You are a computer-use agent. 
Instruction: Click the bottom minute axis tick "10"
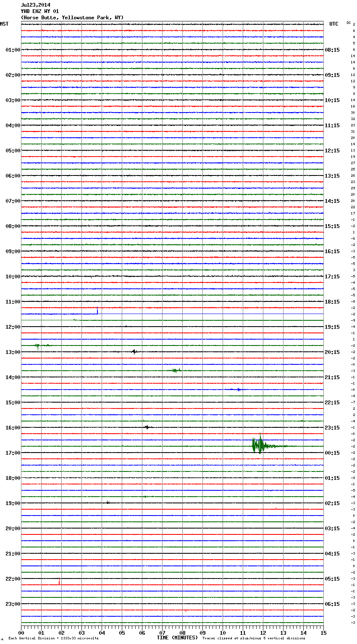[223, 633]
